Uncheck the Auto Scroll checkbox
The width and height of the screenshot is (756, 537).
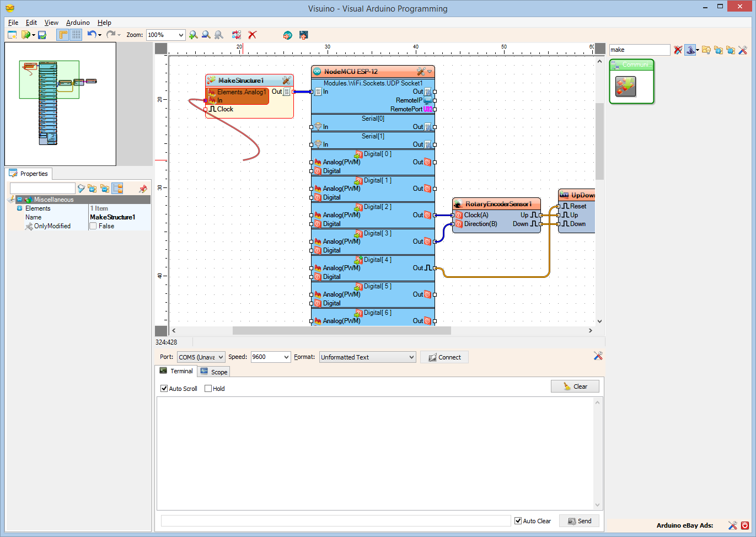(164, 389)
